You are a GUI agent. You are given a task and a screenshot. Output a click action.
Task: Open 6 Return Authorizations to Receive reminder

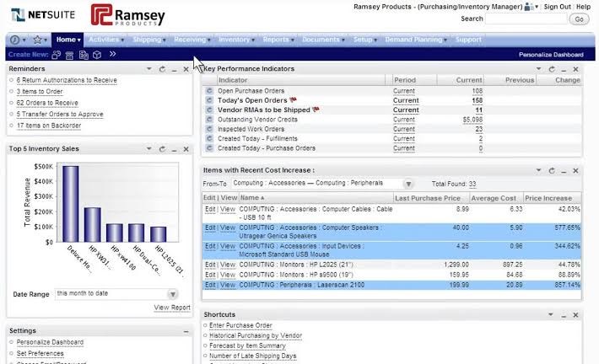67,80
